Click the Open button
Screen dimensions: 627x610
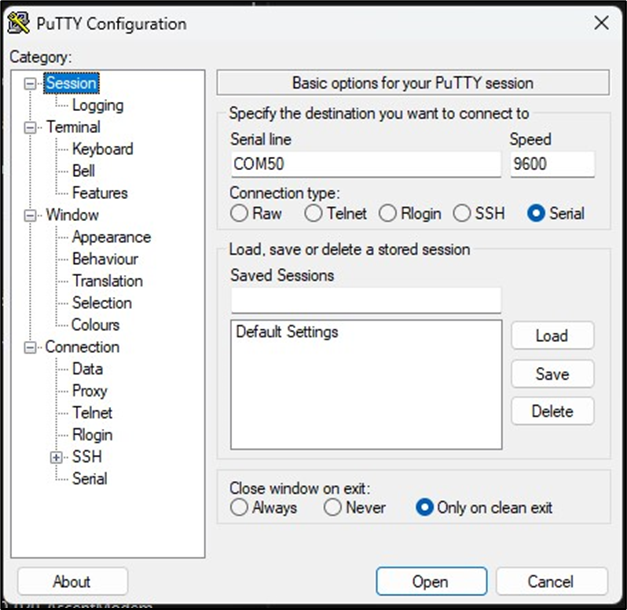(x=431, y=581)
